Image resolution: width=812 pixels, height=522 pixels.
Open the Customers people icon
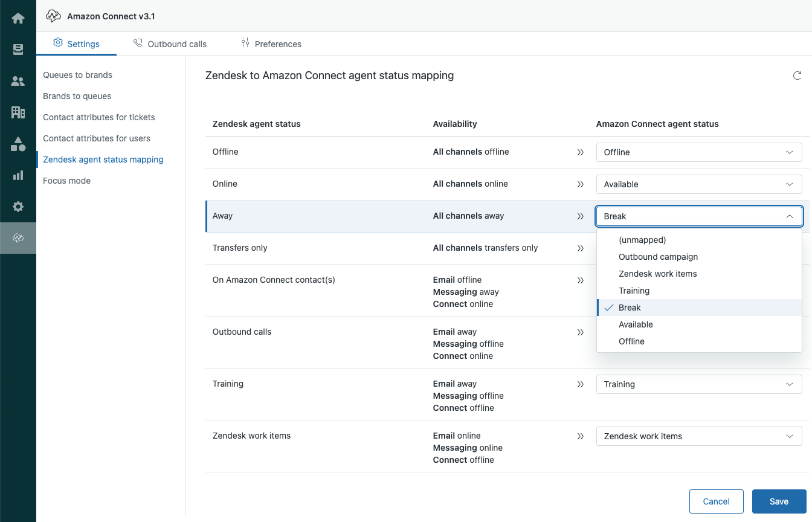18,81
